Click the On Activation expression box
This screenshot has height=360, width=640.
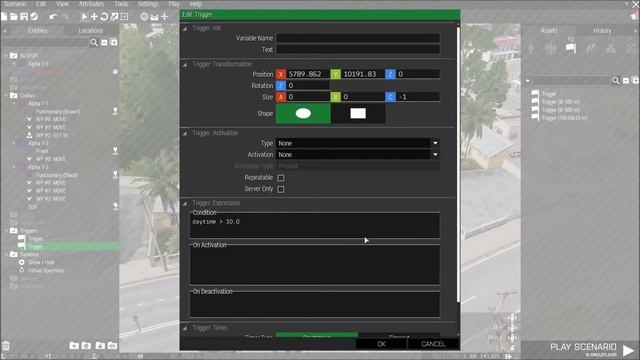click(315, 265)
